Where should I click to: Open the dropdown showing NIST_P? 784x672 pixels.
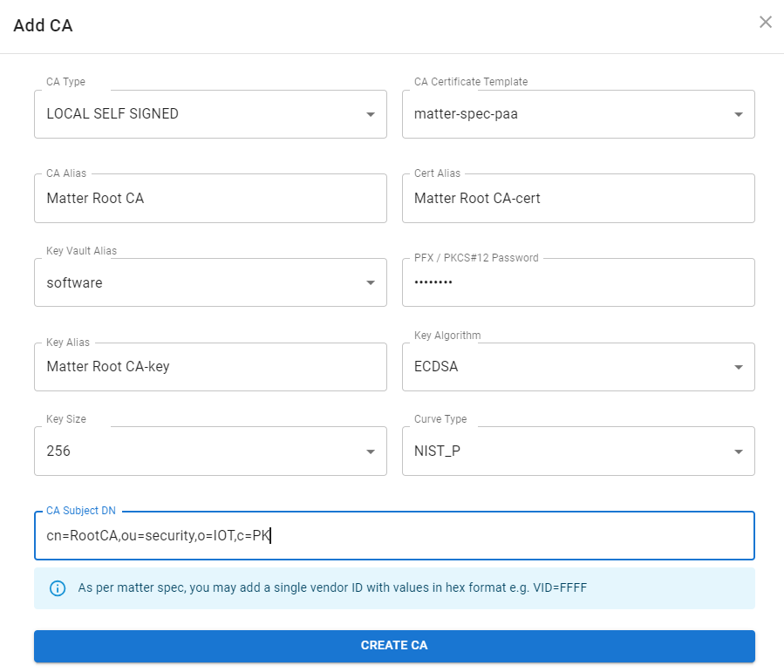coord(567,451)
